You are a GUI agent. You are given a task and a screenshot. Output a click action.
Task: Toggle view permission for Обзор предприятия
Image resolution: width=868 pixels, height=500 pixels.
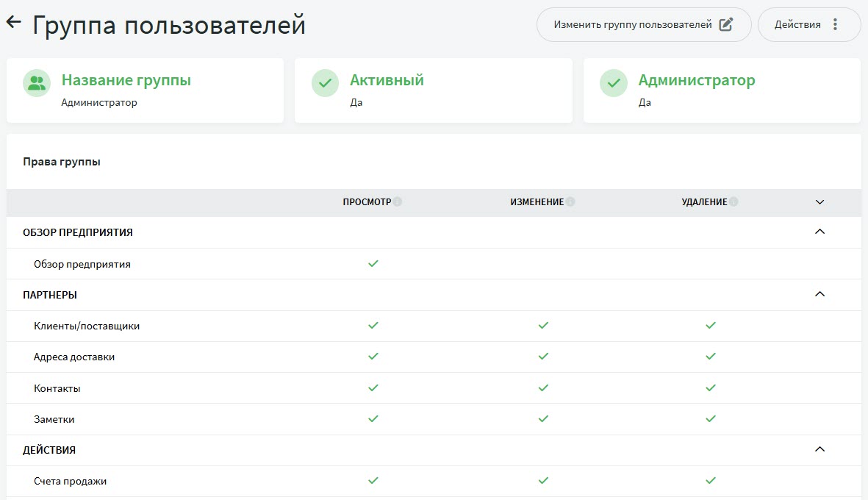click(x=373, y=263)
